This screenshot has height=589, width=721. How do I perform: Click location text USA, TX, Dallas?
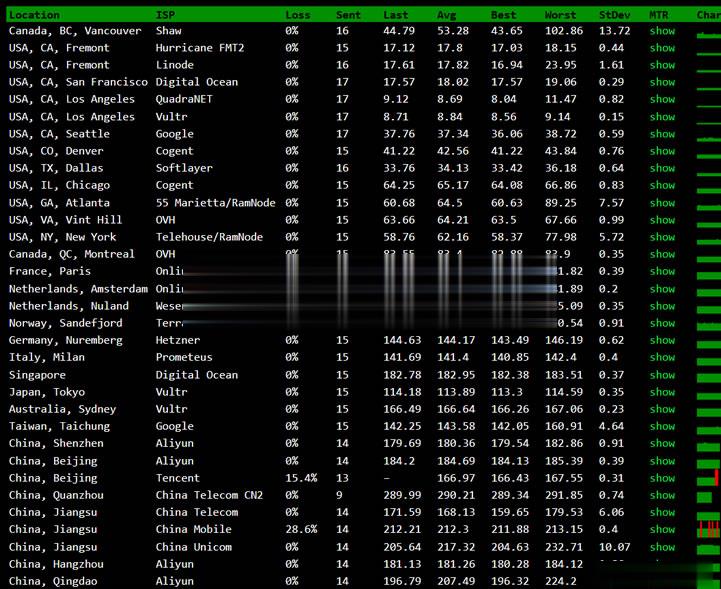(x=56, y=168)
